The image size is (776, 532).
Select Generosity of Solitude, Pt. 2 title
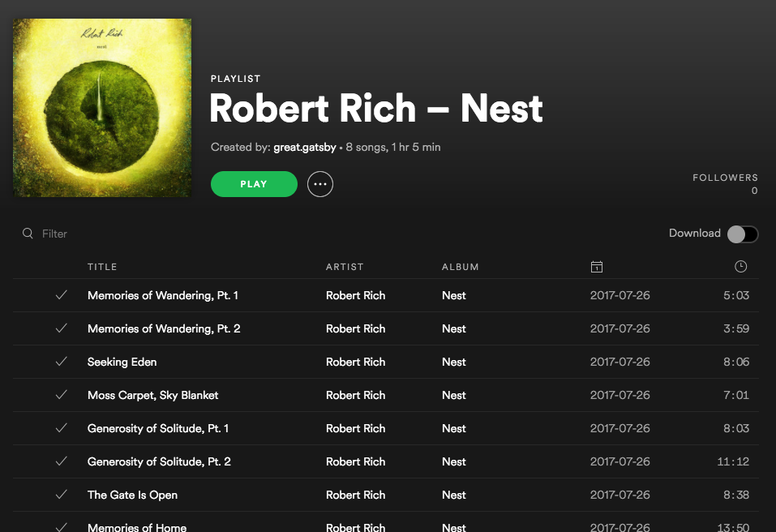click(x=160, y=461)
